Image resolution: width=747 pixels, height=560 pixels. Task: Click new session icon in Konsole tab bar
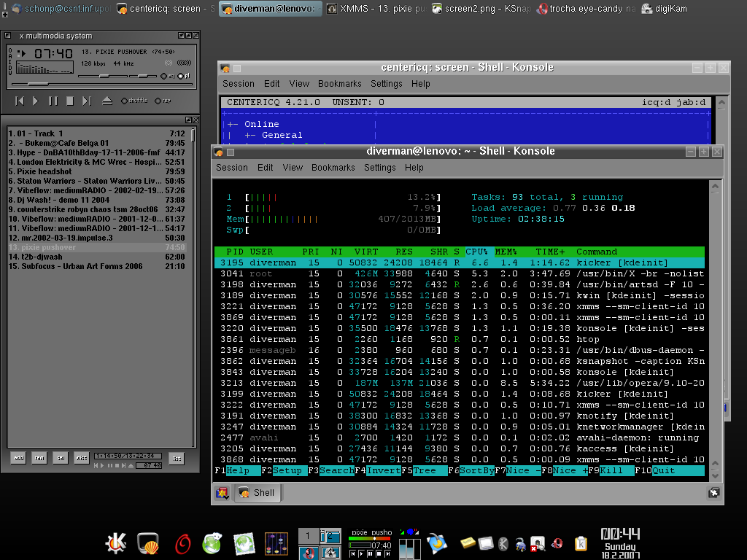tap(222, 493)
